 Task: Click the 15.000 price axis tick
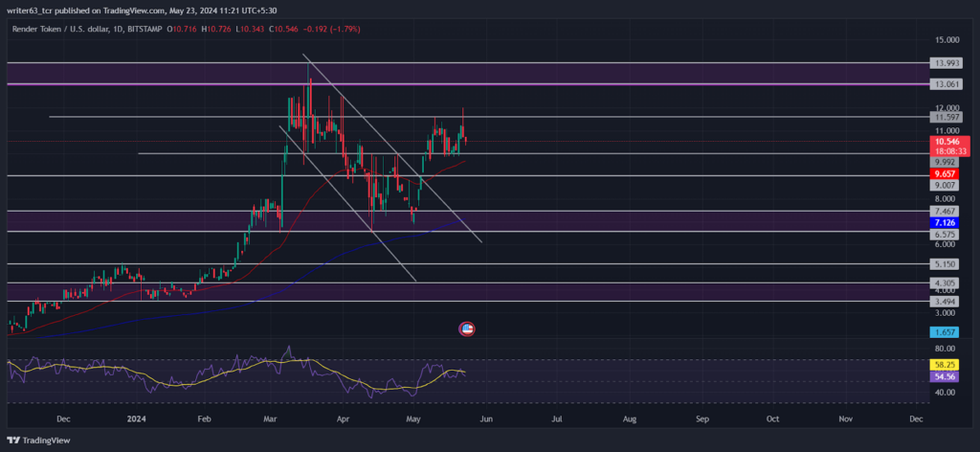pyautogui.click(x=947, y=40)
